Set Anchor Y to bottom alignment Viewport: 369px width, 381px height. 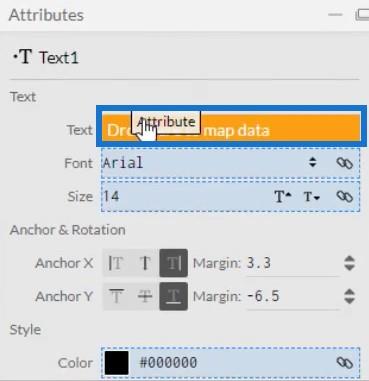[x=173, y=296]
